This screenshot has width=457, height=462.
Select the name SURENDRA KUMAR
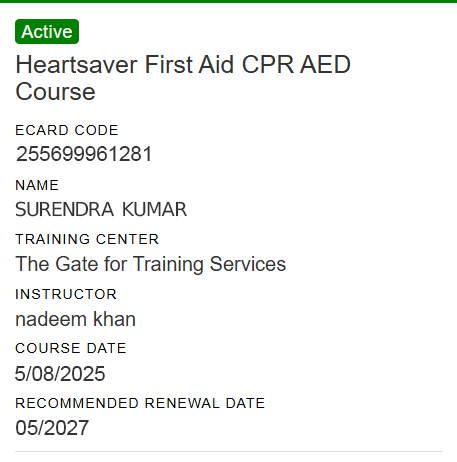coord(101,209)
